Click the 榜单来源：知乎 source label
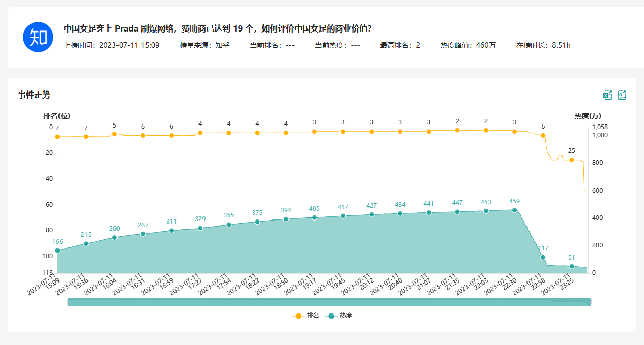 204,45
